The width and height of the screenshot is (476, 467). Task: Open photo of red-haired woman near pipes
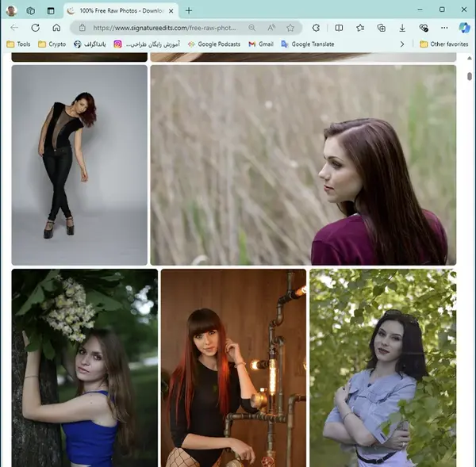[x=233, y=368]
